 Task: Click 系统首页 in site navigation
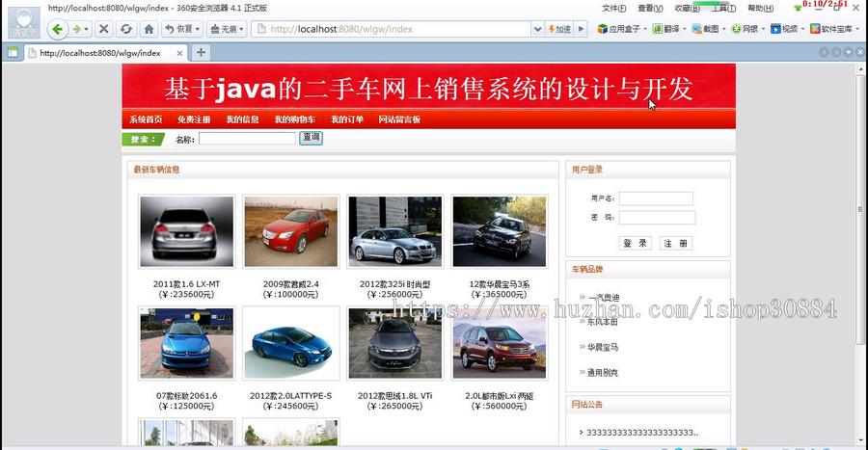click(x=146, y=119)
